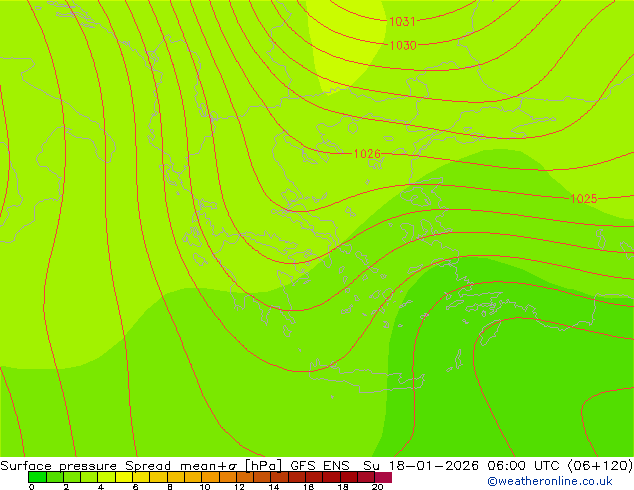The width and height of the screenshot is (634, 490).
Task: Click the 1031 isobar label
Action: [x=402, y=21]
